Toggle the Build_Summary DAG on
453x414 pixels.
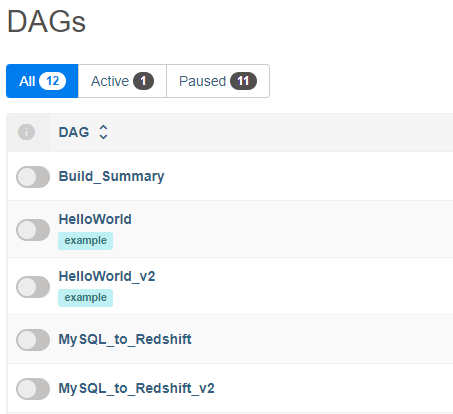[33, 177]
